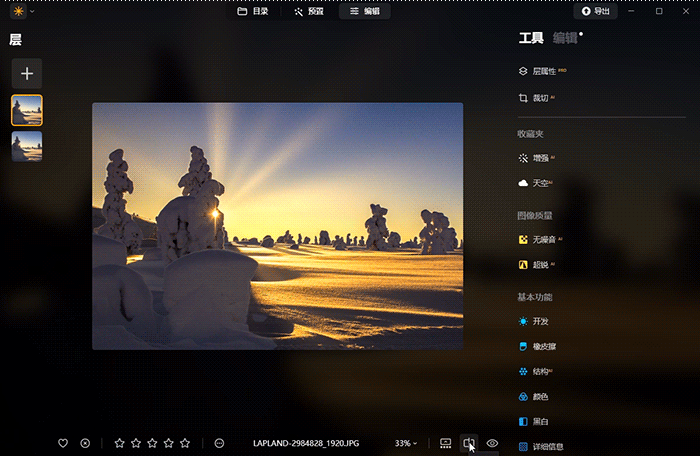Select the second layer thumbnail

27,146
